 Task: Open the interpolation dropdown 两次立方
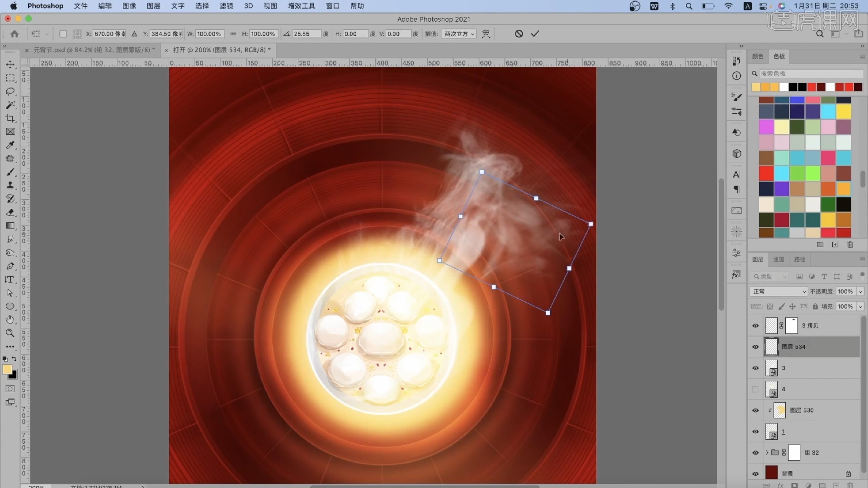pyautogui.click(x=459, y=34)
